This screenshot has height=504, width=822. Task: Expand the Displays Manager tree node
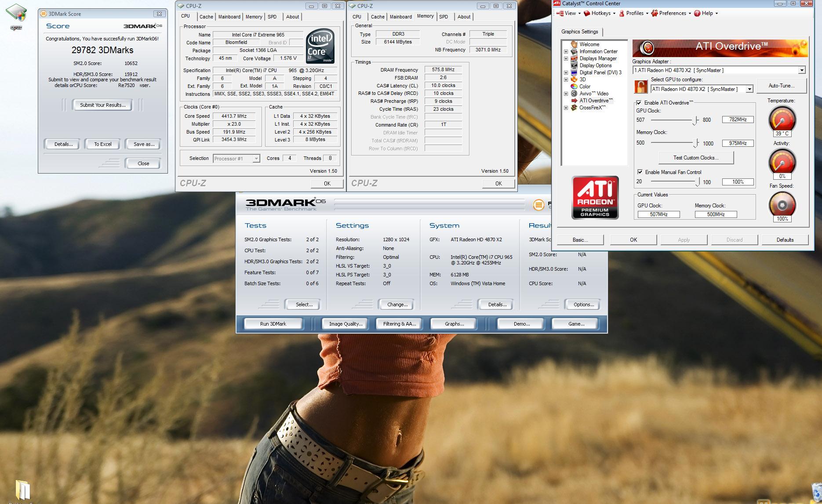[x=566, y=58]
